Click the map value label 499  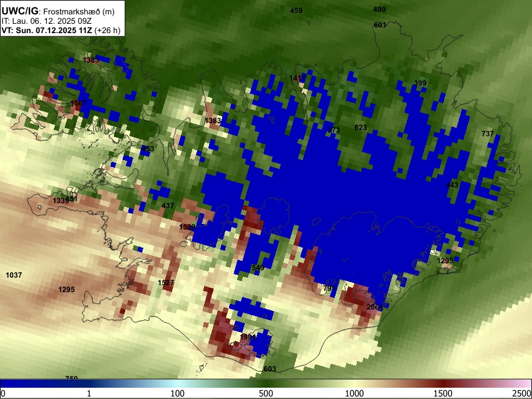tap(379, 9)
